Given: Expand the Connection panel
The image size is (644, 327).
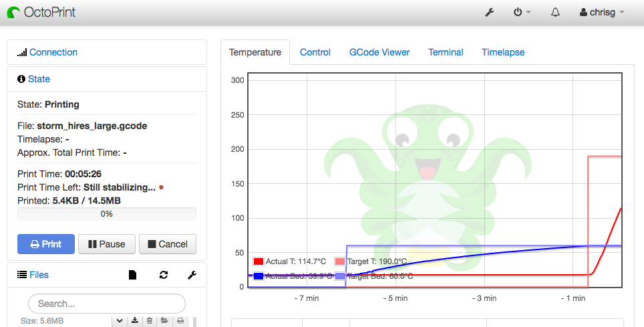Looking at the screenshot, I should pos(53,52).
